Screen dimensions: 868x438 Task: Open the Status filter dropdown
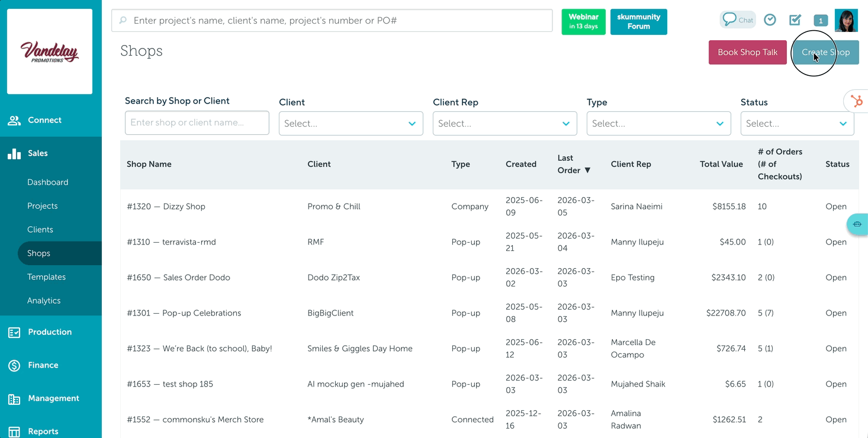point(796,124)
